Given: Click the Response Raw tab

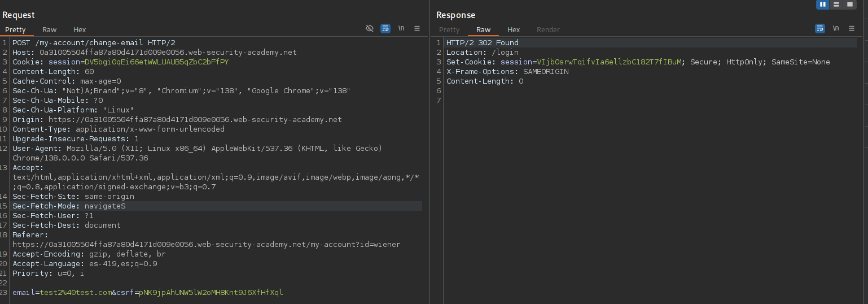Looking at the screenshot, I should coord(484,29).
